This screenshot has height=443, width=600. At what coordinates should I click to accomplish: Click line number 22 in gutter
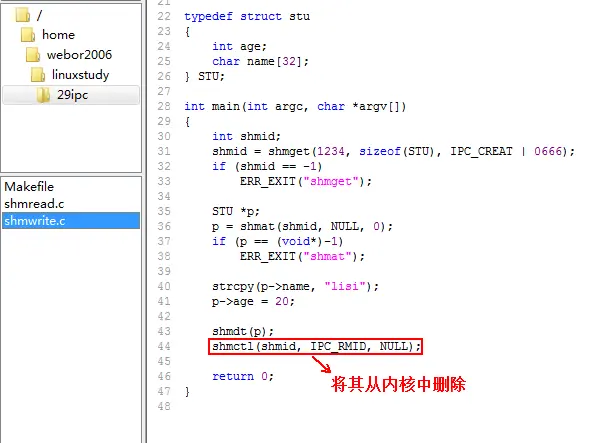click(x=164, y=16)
